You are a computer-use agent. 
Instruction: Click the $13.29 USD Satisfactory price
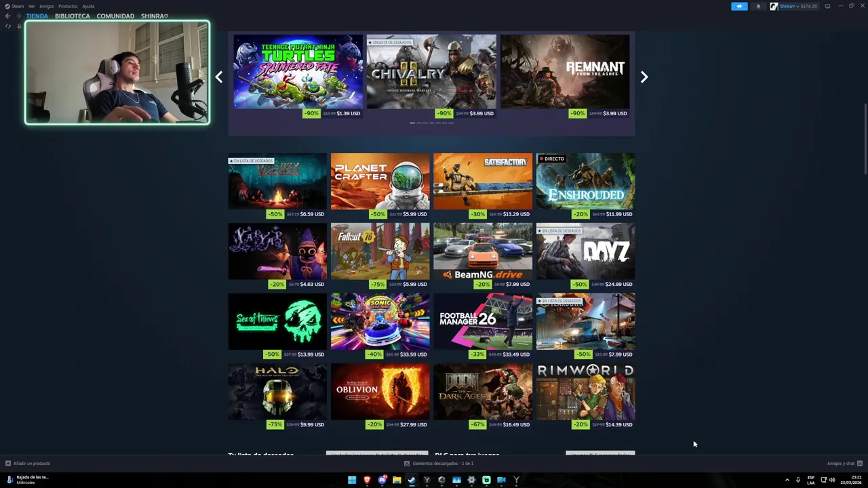[517, 214]
